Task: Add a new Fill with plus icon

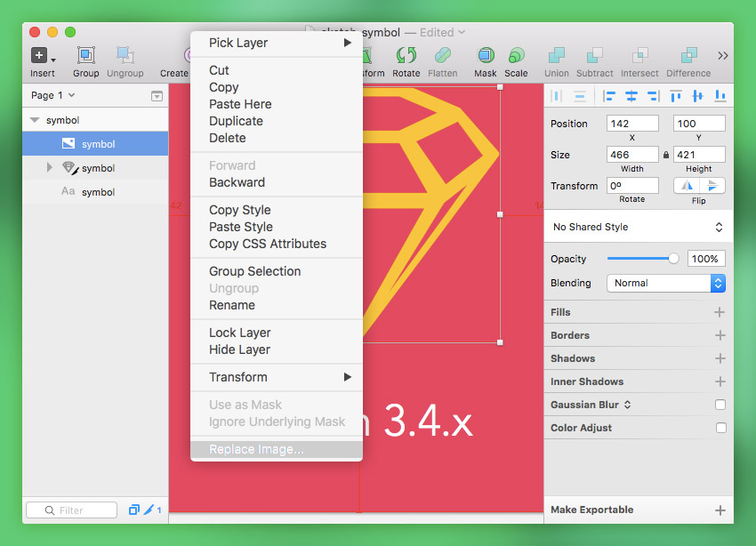Action: pyautogui.click(x=720, y=312)
